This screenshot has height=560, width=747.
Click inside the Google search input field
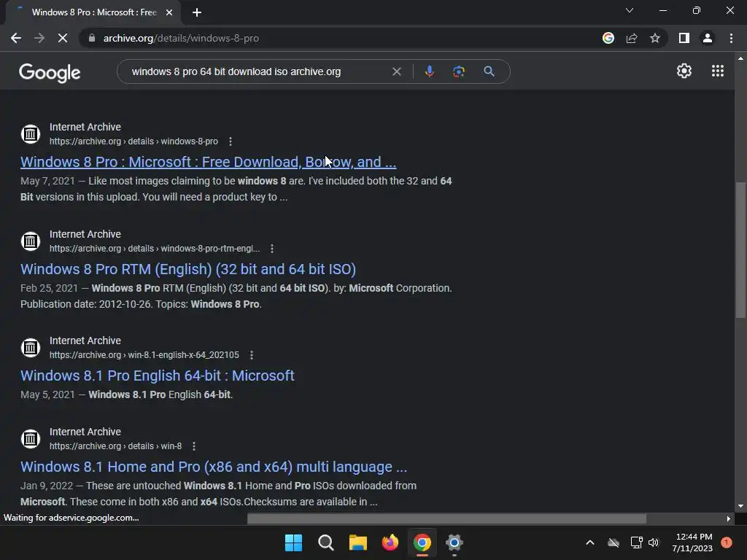point(258,71)
